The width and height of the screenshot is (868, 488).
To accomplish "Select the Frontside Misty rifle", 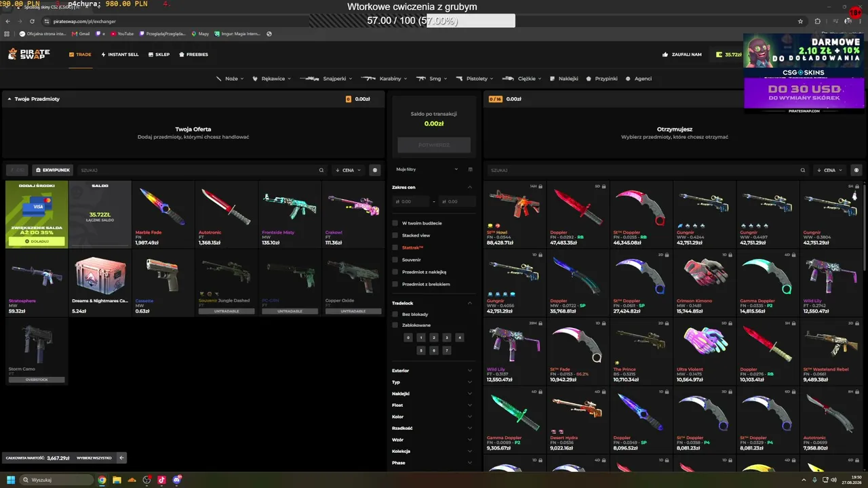I will coord(290,214).
